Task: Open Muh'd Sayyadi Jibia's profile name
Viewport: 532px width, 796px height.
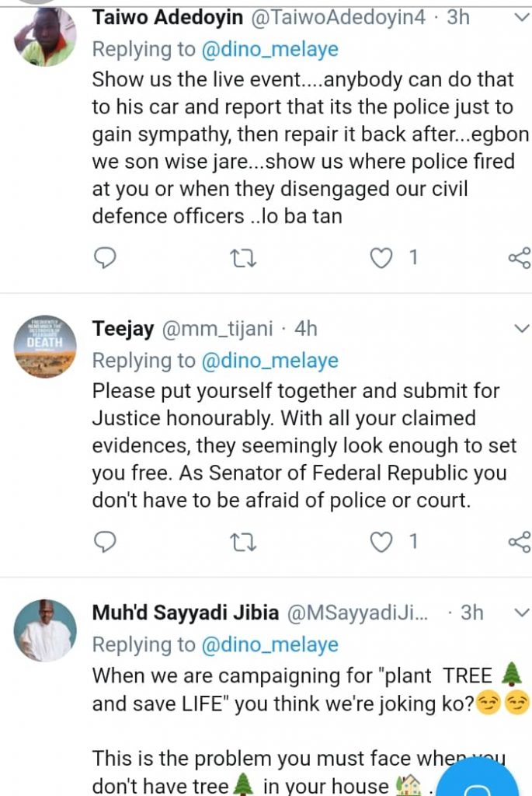Action: tap(185, 613)
